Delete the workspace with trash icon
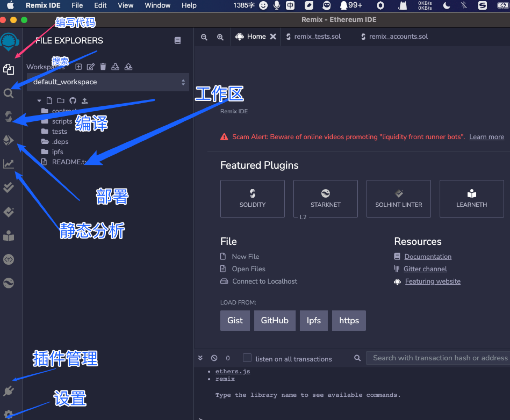The width and height of the screenshot is (510, 420). click(103, 67)
